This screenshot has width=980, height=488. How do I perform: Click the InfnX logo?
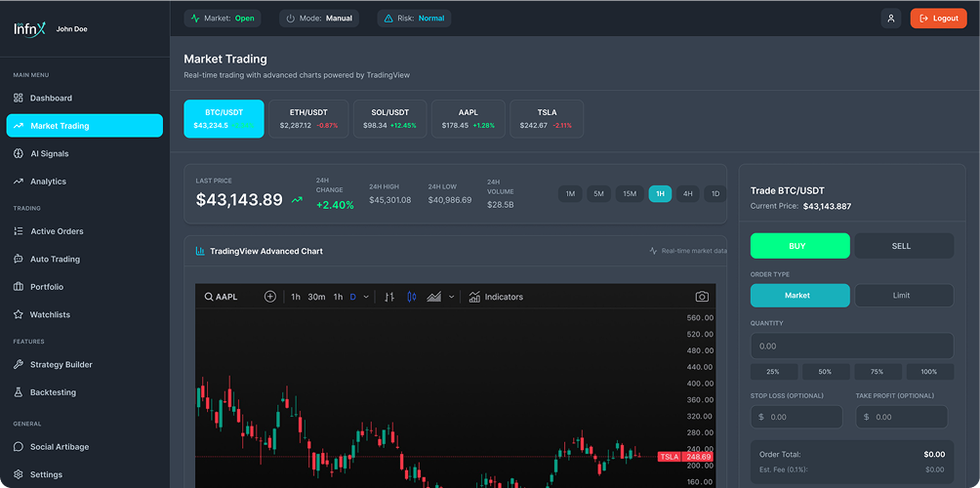point(30,28)
